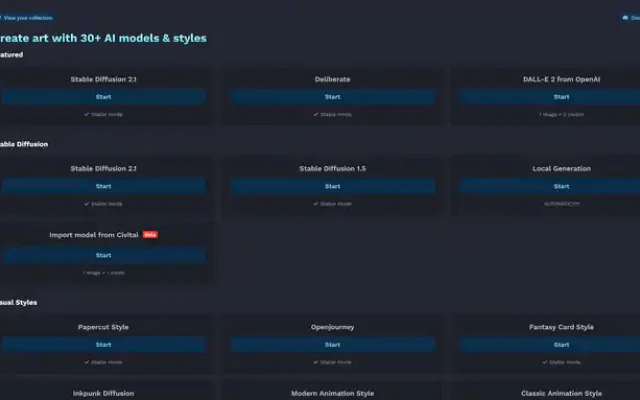Click the 'Create art with 30+ AI models & styles' heading

pyautogui.click(x=103, y=38)
